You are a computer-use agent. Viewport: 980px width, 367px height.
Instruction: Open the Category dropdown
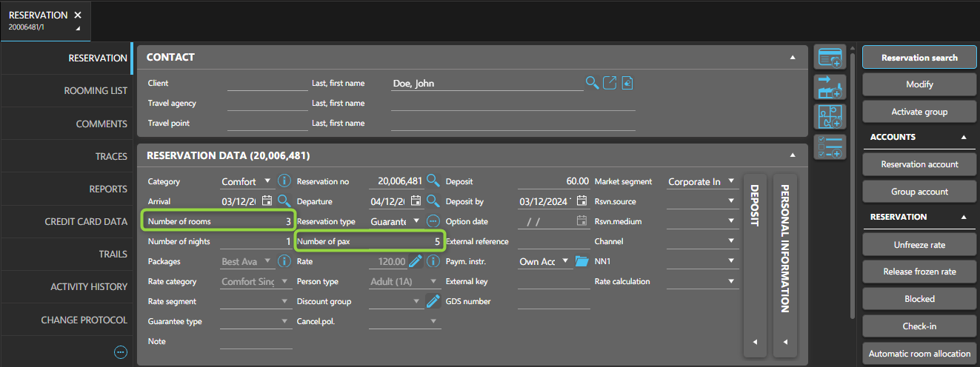click(267, 181)
